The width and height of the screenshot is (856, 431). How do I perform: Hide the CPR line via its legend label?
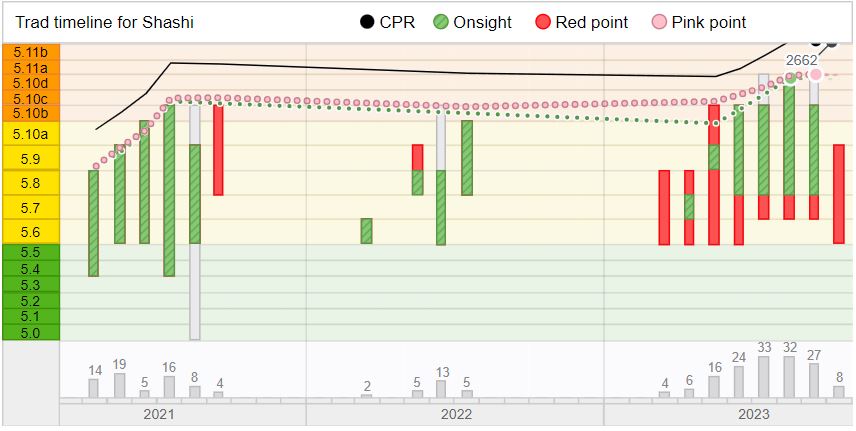(397, 22)
